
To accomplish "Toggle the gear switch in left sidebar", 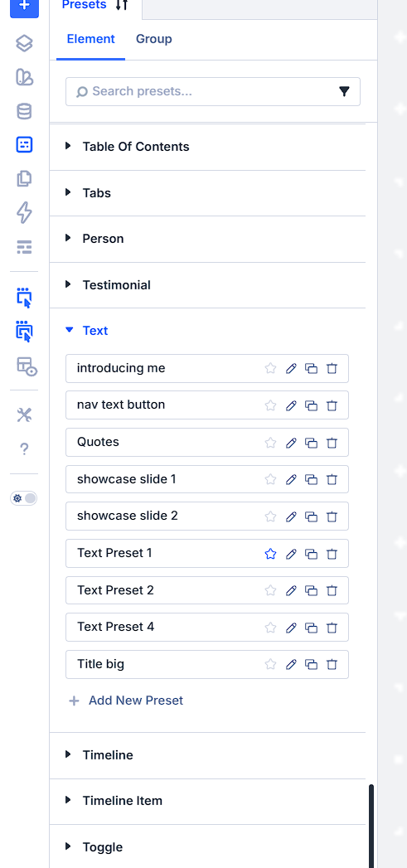I will 24,498.
